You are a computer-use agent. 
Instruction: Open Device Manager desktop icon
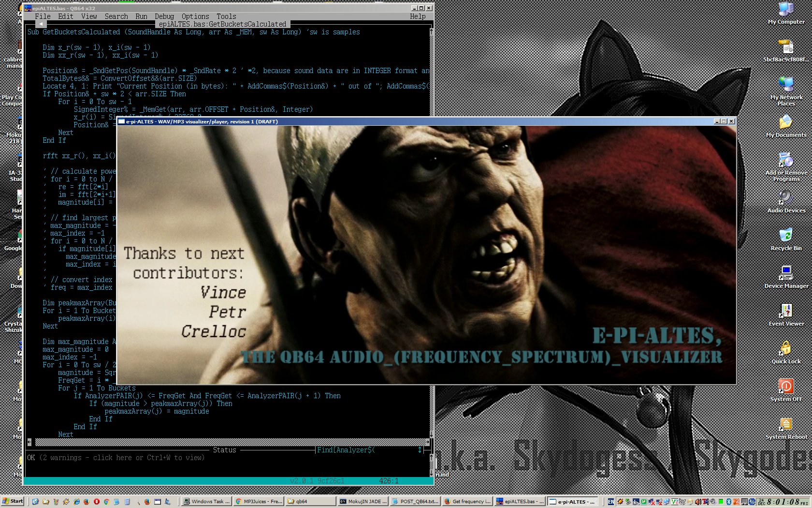point(786,277)
